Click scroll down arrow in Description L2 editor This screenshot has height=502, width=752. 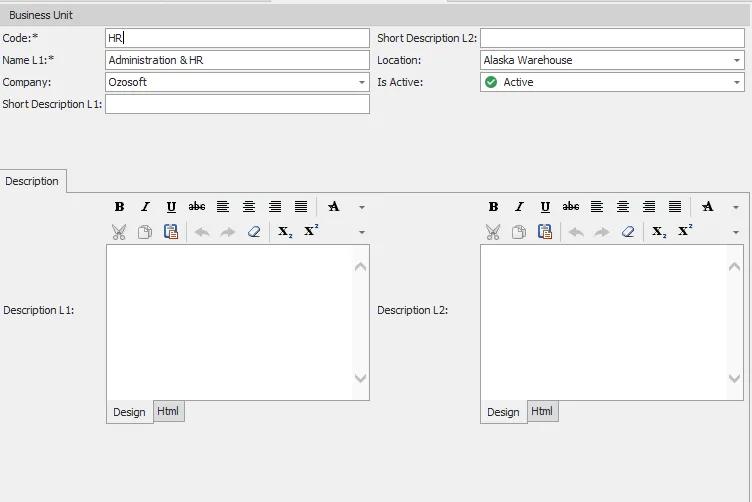click(735, 378)
